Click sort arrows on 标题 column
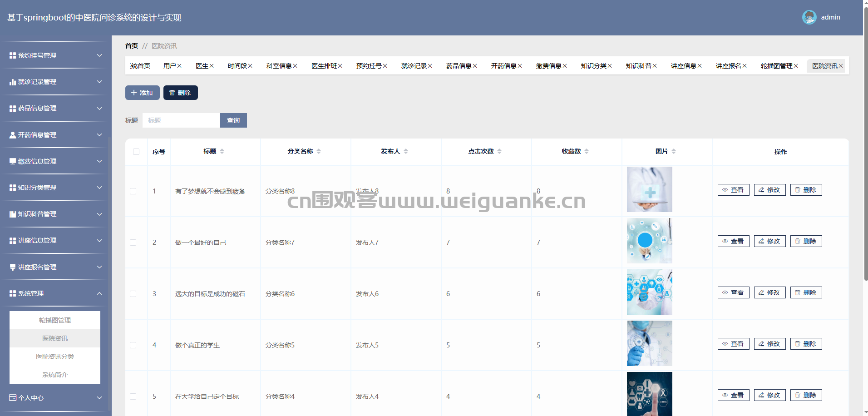Image resolution: width=868 pixels, height=416 pixels. (222, 151)
